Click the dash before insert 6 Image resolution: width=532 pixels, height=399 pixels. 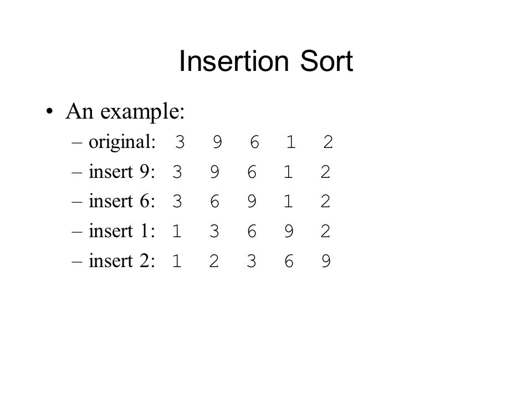point(77,202)
